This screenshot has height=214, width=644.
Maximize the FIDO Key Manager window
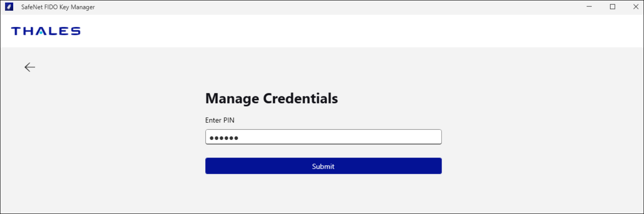point(612,7)
